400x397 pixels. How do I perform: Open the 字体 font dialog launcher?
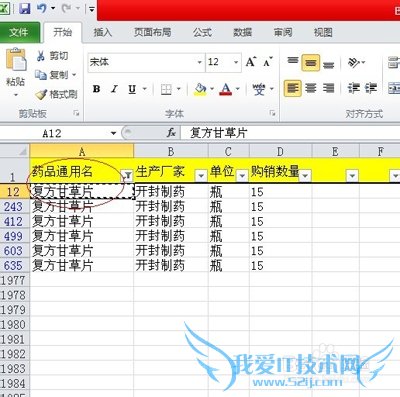(x=272, y=114)
